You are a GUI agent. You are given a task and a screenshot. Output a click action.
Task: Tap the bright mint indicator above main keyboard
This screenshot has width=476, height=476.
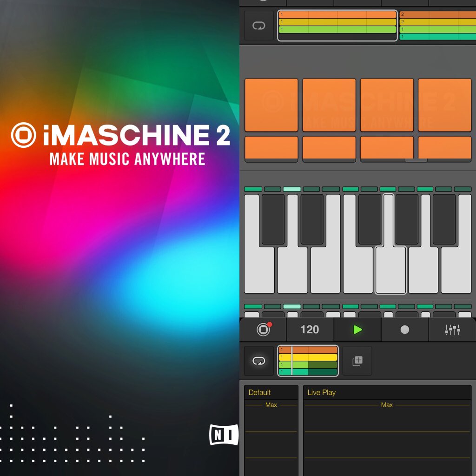tap(292, 189)
